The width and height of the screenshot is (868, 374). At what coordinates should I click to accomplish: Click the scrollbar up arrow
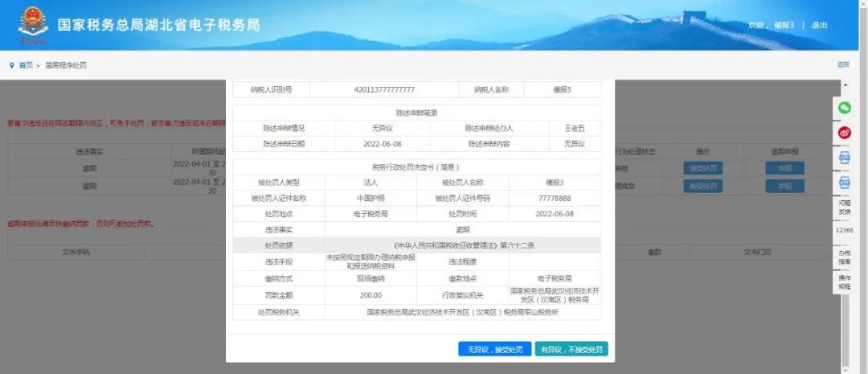click(845, 85)
